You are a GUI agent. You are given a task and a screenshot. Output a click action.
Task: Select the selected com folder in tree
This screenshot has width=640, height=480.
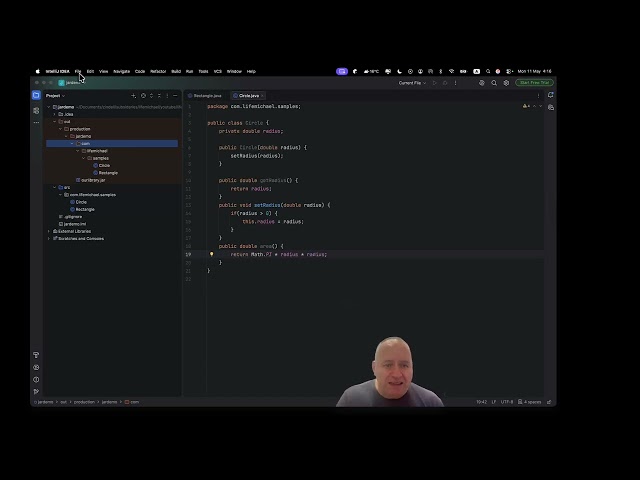(112, 144)
